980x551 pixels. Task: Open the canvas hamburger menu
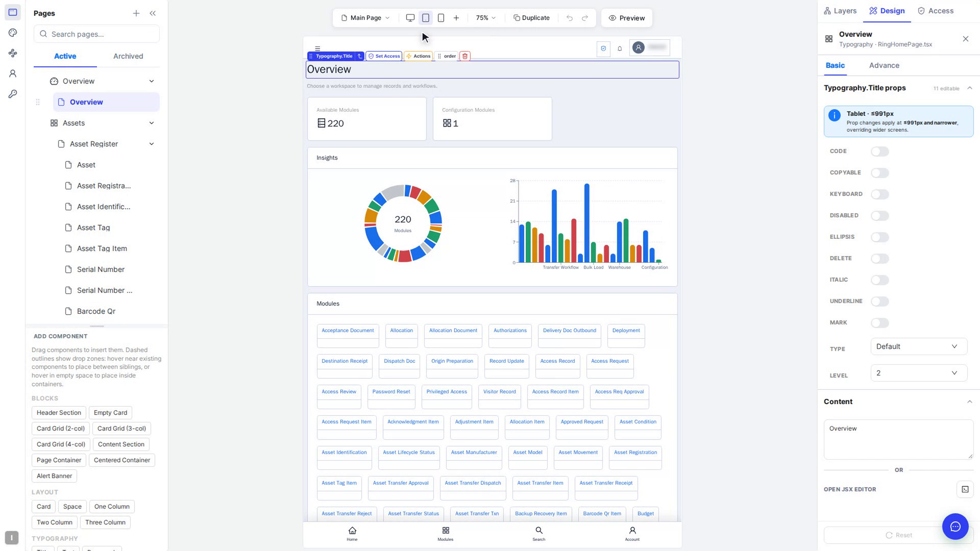point(317,48)
